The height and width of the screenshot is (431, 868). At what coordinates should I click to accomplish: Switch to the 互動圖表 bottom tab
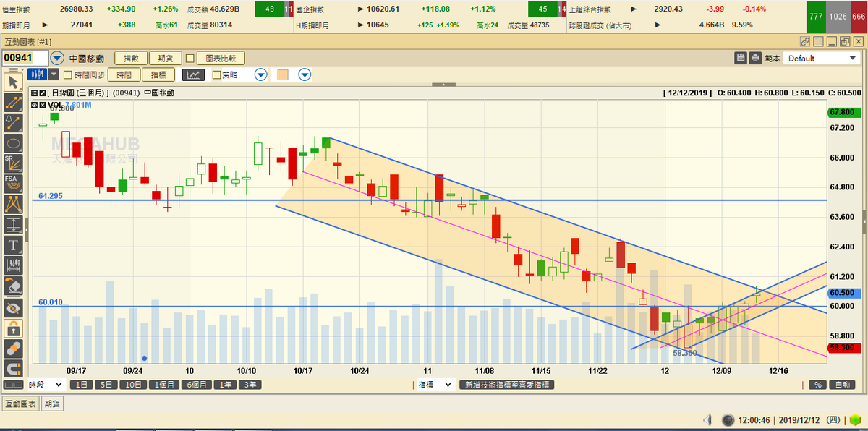pos(21,404)
